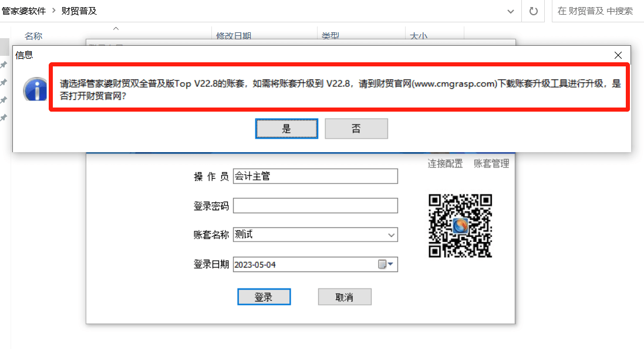Open 连接配置 link

pos(445,163)
